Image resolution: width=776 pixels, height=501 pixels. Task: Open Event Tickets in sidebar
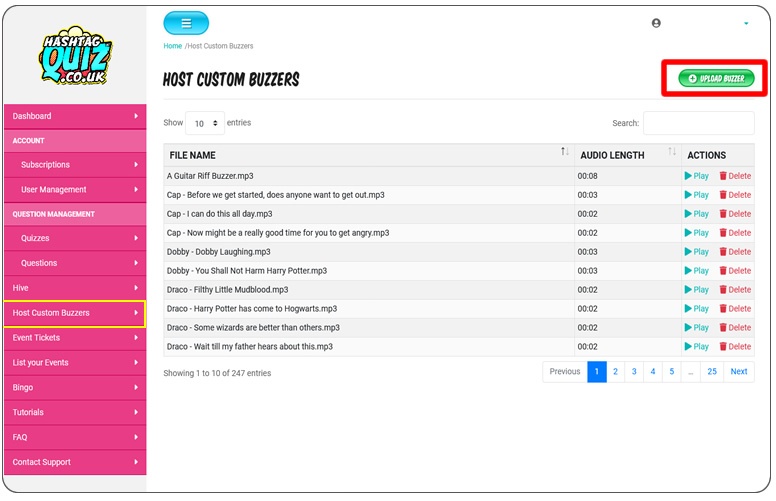[75, 338]
